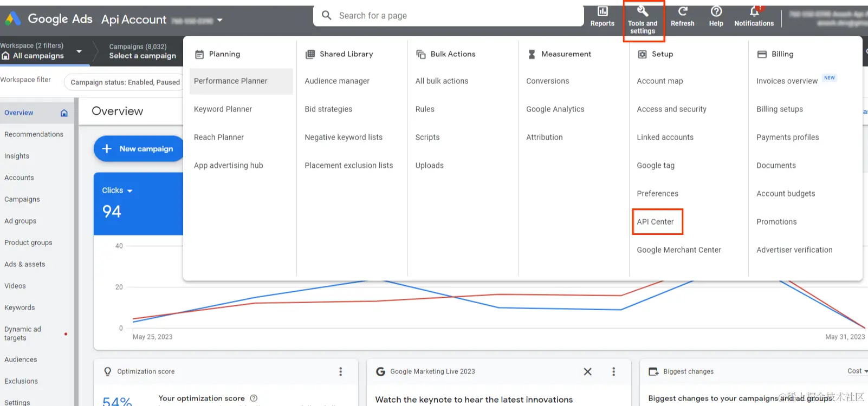
Task: Open Promotions under Billing
Action: [x=776, y=222]
